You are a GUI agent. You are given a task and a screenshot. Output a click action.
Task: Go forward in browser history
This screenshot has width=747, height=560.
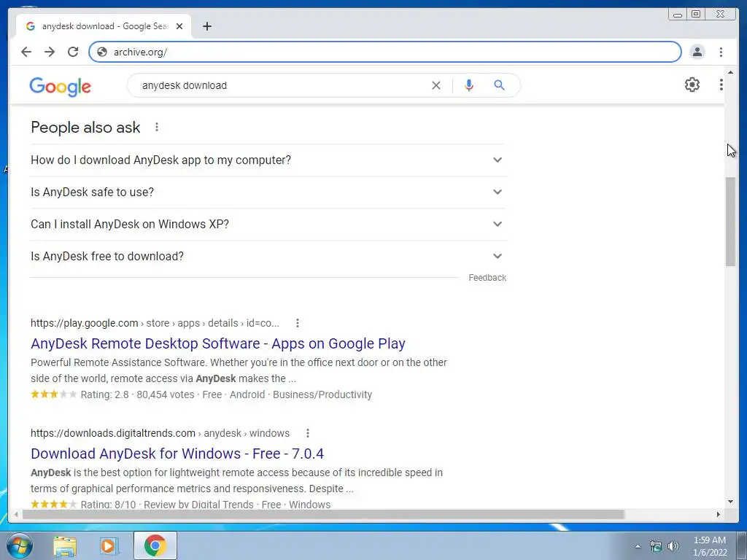pyautogui.click(x=50, y=52)
